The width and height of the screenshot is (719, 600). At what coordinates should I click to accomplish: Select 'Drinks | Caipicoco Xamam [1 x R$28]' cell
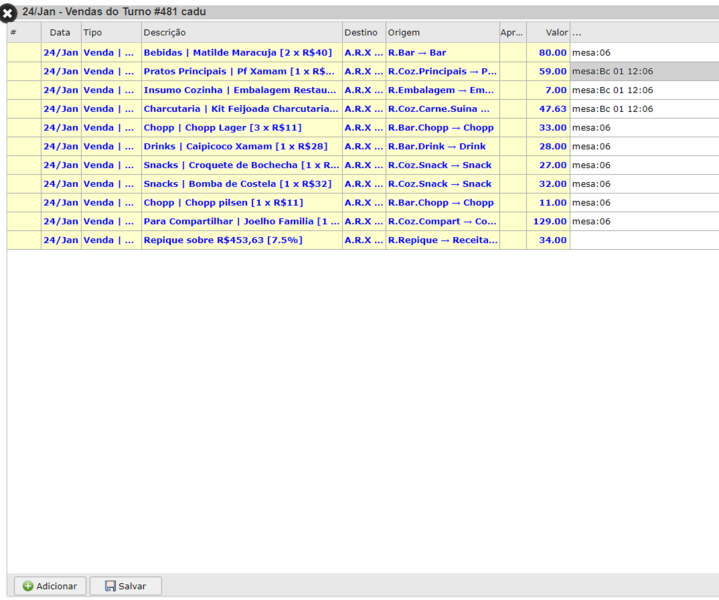point(242,147)
